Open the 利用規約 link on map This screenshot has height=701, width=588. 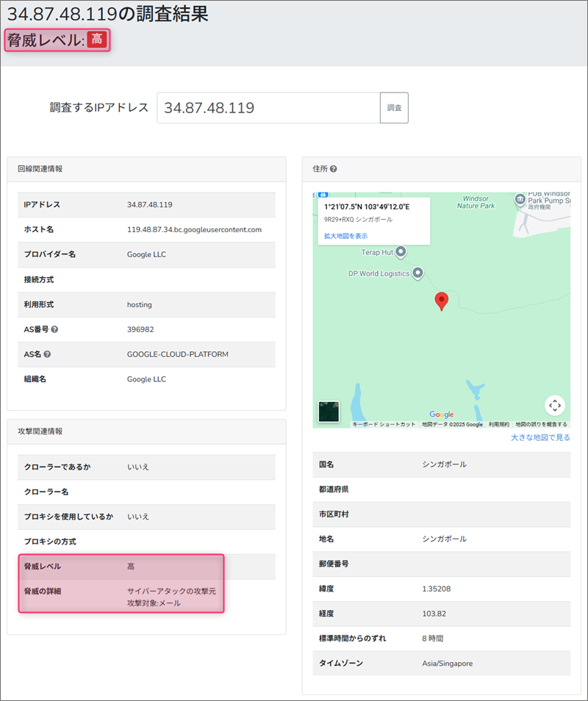pos(499,424)
